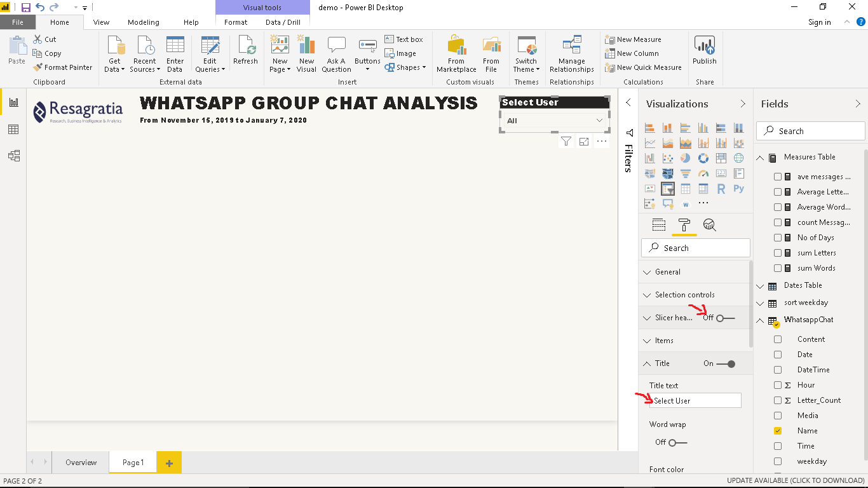This screenshot has width=868, height=488.
Task: Switch to Model view in sidebar
Action: [x=13, y=156]
